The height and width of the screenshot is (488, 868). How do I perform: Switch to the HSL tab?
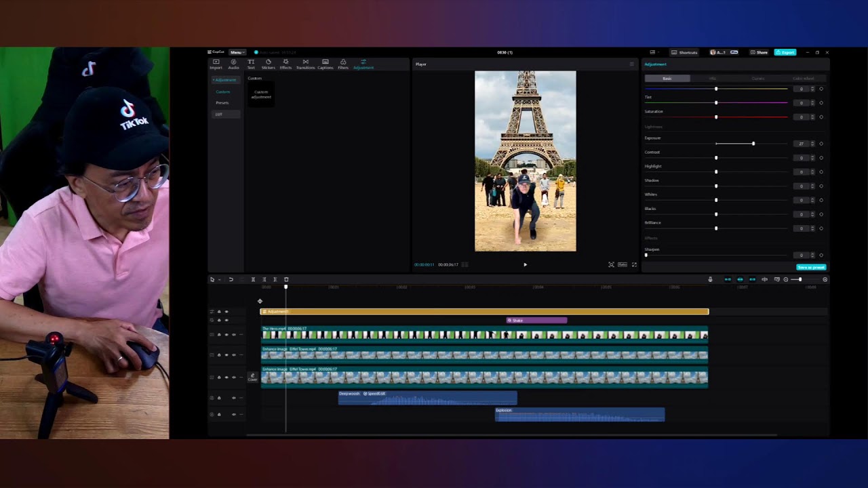[713, 79]
